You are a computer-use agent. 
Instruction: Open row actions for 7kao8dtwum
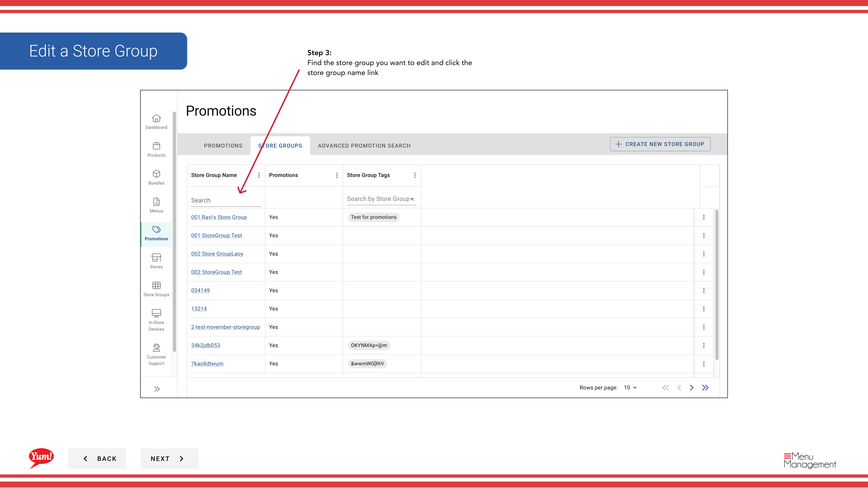tap(703, 364)
